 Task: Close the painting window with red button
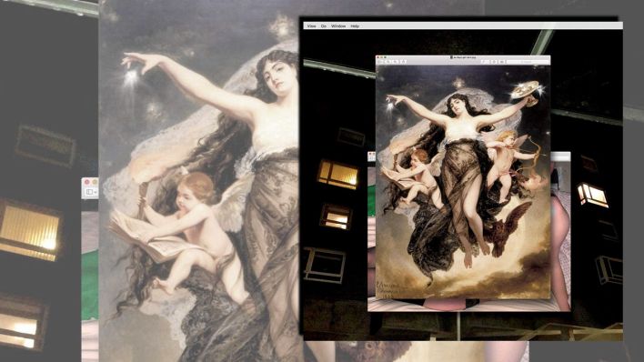point(377,57)
